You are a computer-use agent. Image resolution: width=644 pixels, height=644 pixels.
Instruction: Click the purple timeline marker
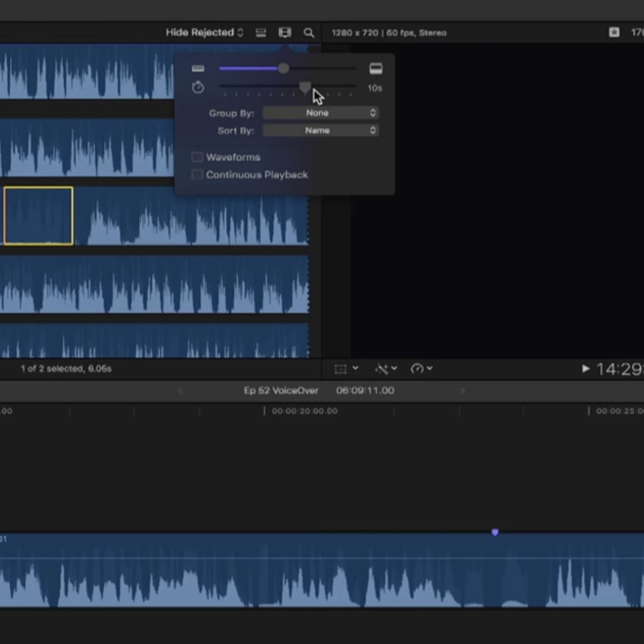(495, 532)
